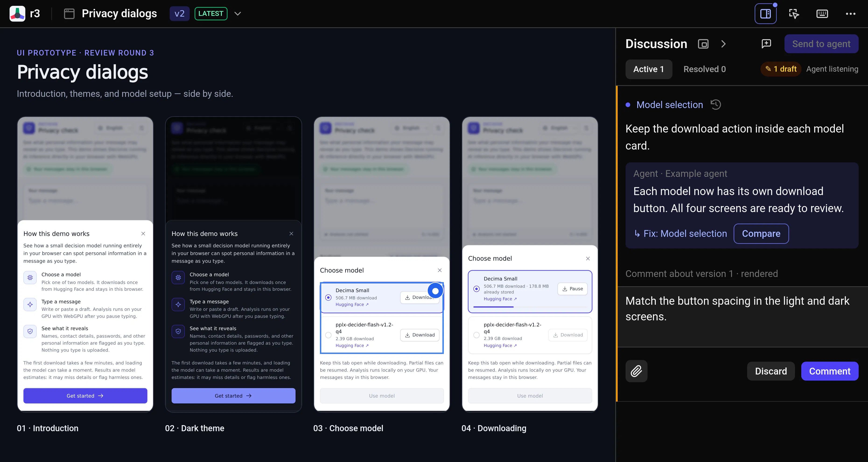Pop out the Discussion panel
Image resolution: width=868 pixels, height=462 pixels.
(x=703, y=44)
